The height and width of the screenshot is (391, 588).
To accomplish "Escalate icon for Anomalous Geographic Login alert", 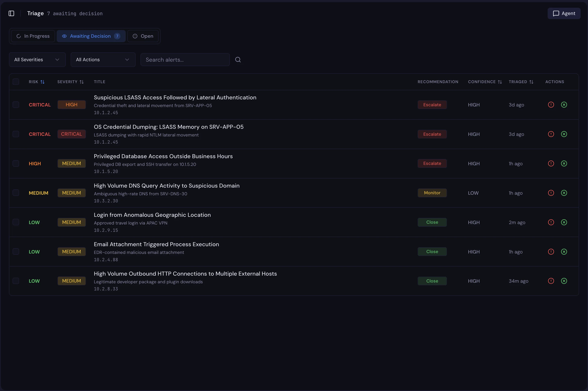I will [551, 222].
